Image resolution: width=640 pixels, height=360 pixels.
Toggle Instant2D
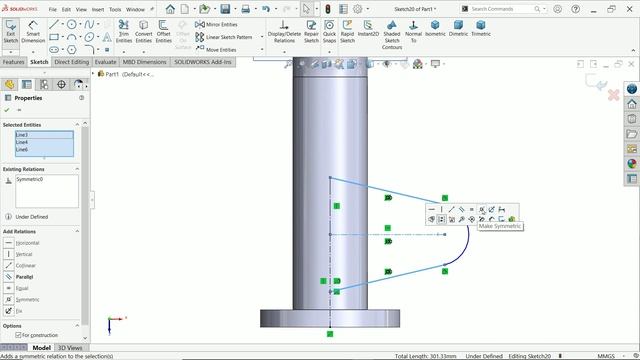368,29
